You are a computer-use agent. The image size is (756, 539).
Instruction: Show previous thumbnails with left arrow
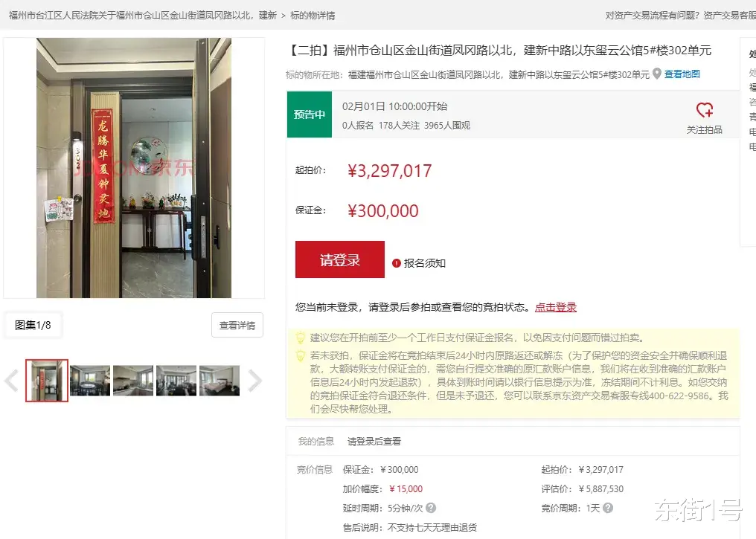[x=12, y=381]
